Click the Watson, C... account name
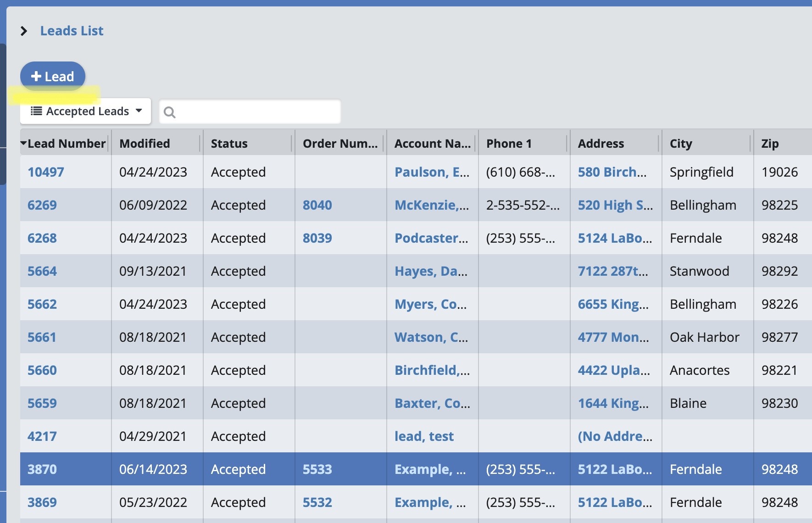This screenshot has width=812, height=523. [431, 337]
